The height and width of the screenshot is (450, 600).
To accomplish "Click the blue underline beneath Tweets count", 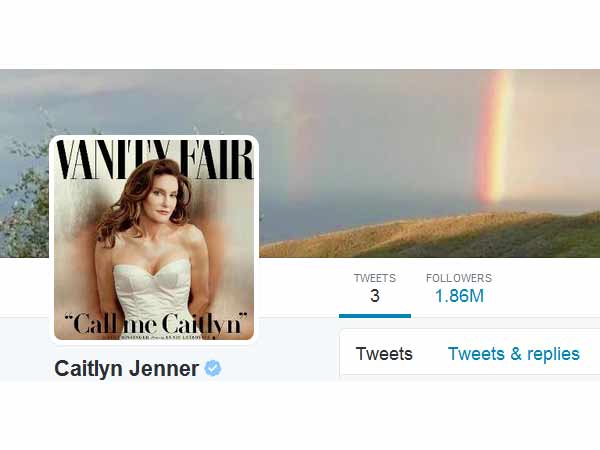I will point(375,316).
